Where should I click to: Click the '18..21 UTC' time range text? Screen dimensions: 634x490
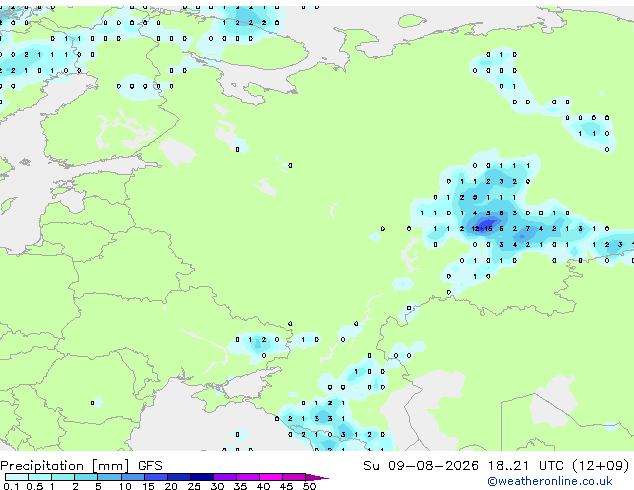point(526,466)
